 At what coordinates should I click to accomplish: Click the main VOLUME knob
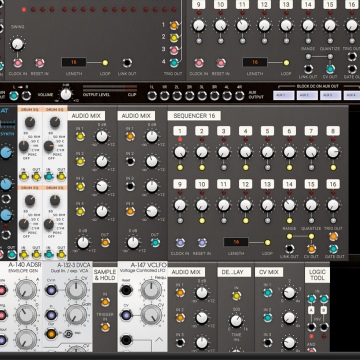click(66, 94)
